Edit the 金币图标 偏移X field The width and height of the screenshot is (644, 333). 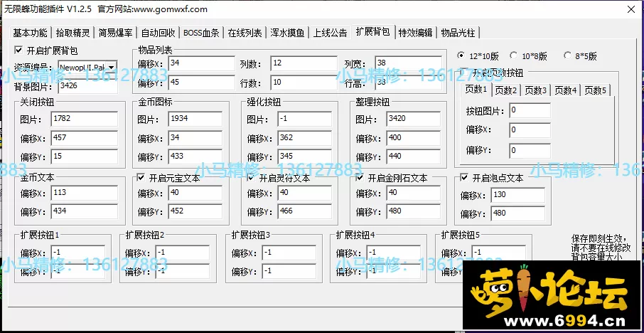(x=195, y=138)
